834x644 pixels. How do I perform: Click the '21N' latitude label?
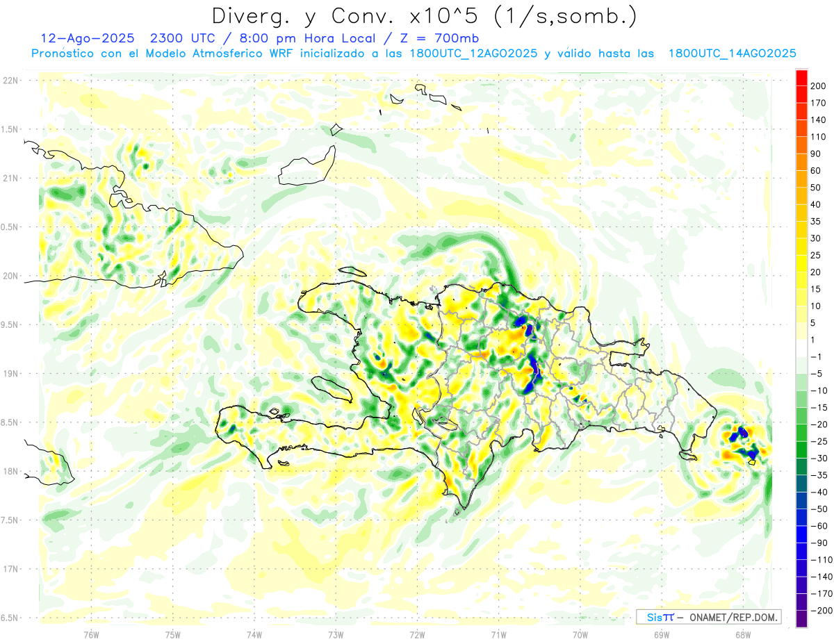tap(10, 178)
